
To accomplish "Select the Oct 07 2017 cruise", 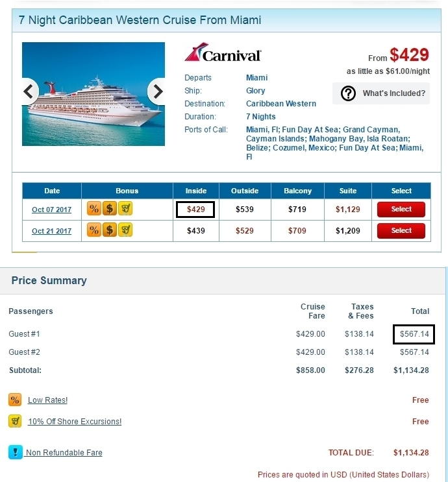I will [x=401, y=210].
